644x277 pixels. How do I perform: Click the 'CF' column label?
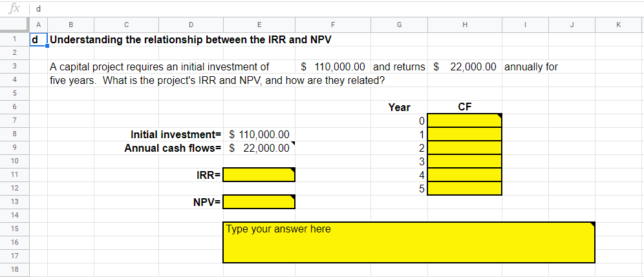click(x=465, y=107)
